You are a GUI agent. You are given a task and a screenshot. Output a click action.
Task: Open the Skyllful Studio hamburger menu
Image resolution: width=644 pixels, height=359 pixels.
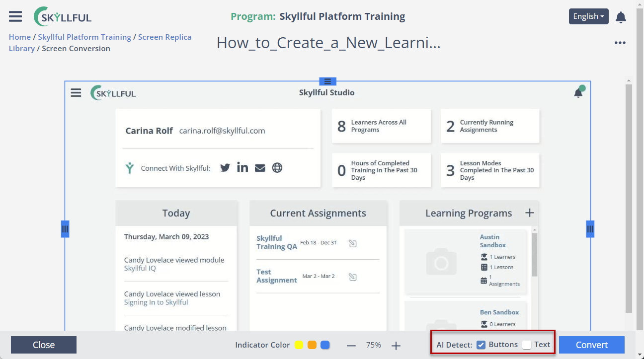point(76,93)
